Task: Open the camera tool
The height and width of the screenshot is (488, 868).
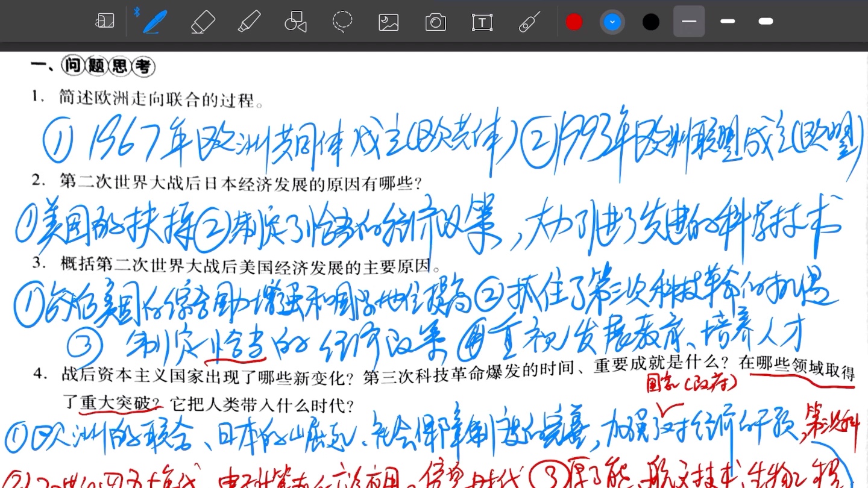Action: tap(435, 22)
